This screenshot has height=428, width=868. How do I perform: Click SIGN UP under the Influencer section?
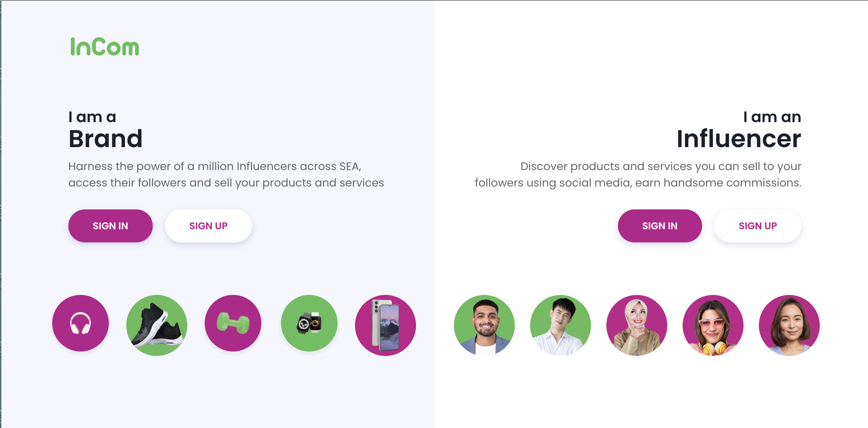(x=758, y=226)
